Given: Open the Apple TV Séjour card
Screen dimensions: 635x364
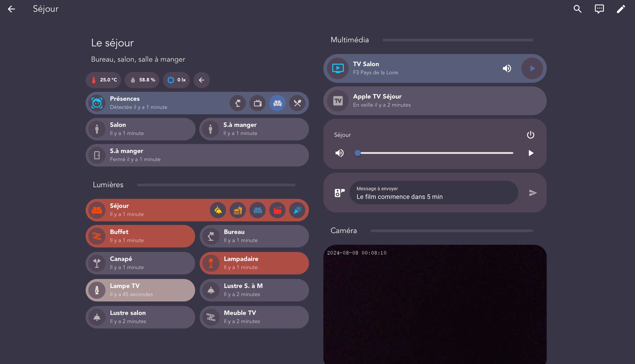Looking at the screenshot, I should [435, 101].
